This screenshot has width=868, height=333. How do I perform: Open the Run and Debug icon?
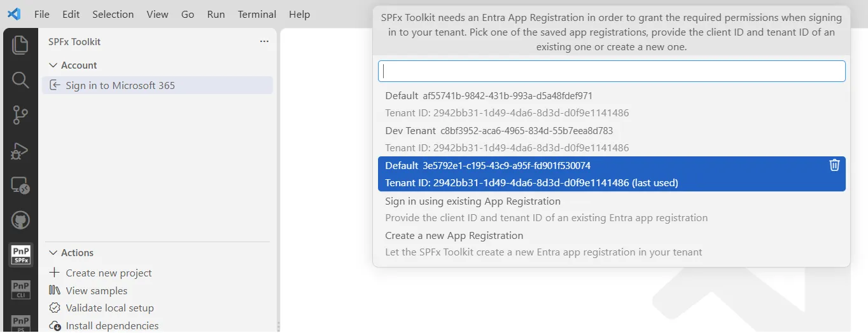[20, 151]
